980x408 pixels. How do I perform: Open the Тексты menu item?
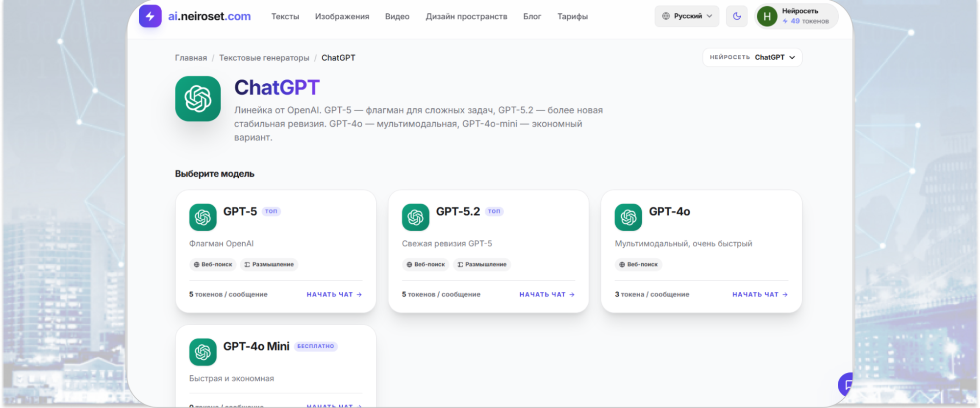[285, 17]
